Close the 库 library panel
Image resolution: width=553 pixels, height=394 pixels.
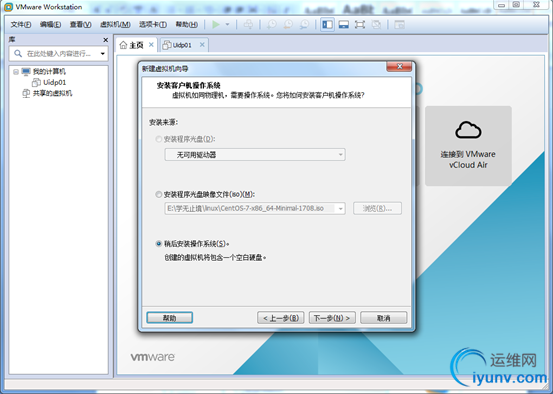tap(105, 40)
